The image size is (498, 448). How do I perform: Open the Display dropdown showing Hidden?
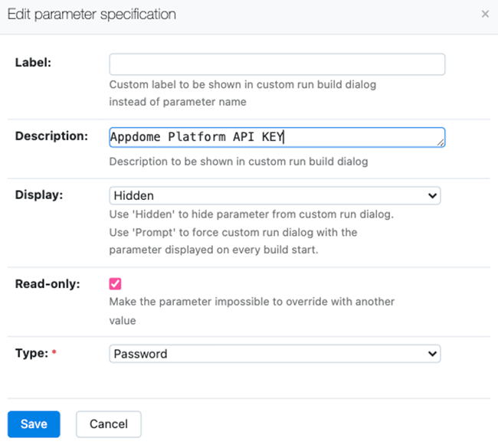pyautogui.click(x=275, y=196)
